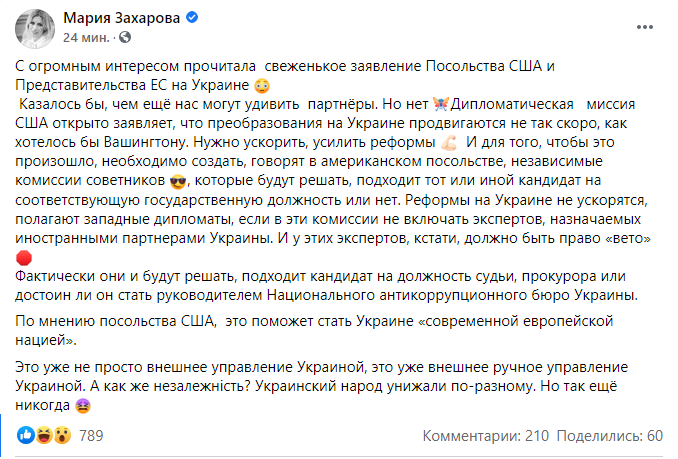Show Поделились: 60 shares list

[610, 436]
